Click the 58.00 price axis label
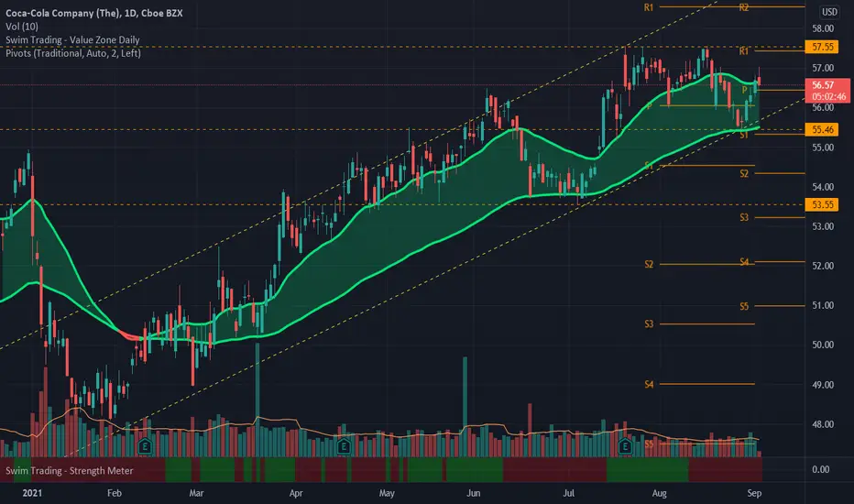This screenshot has height=504, width=854. (823, 28)
